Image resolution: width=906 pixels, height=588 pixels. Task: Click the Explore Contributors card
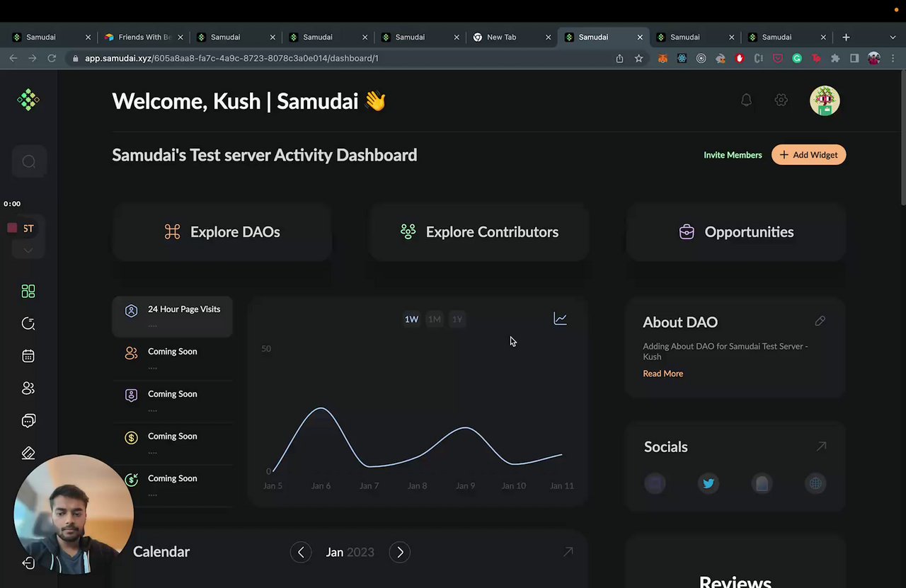[x=479, y=232]
